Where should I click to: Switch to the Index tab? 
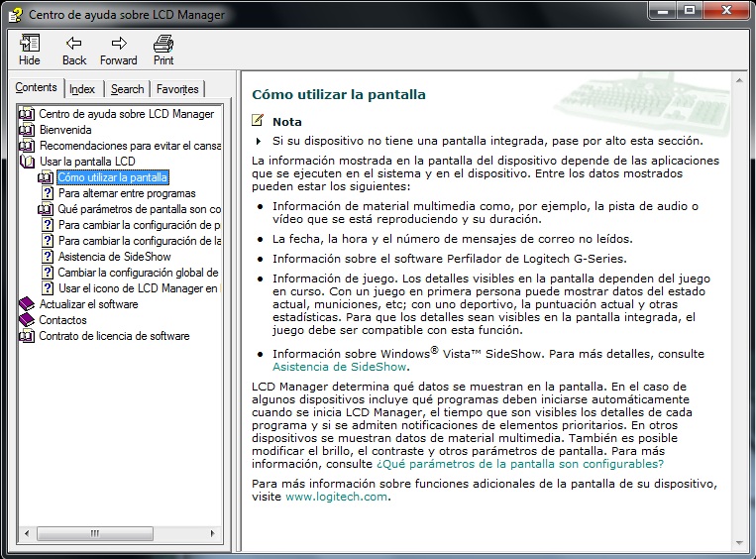[x=82, y=89]
